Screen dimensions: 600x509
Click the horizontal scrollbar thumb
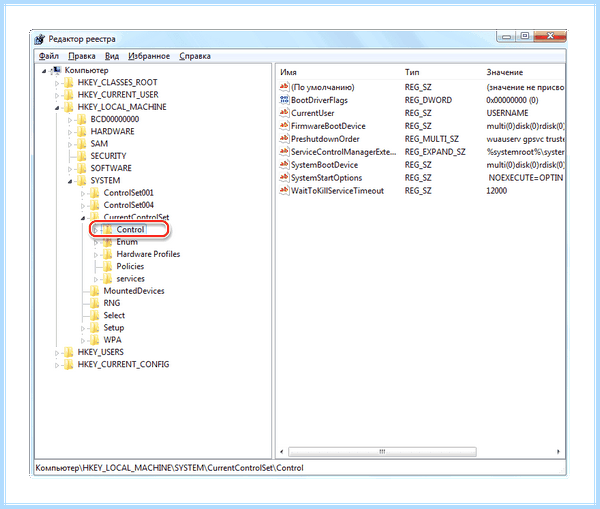coord(382,452)
